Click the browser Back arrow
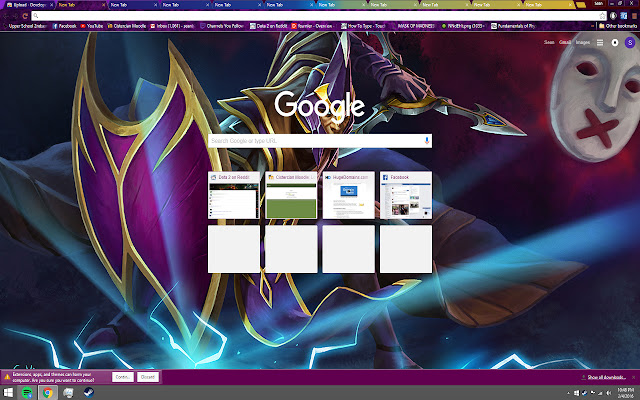The image size is (640, 400). 6,16
